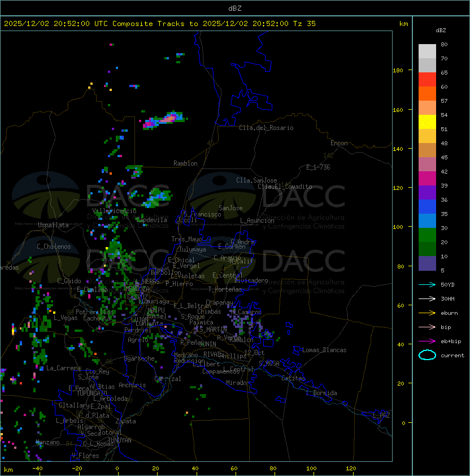
Task: Select the 'N_Caseros' map label
Action: (x=246, y=312)
